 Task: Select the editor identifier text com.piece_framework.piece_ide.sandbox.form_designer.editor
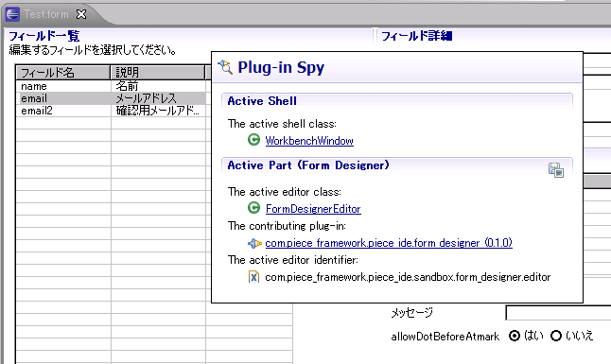[408, 277]
